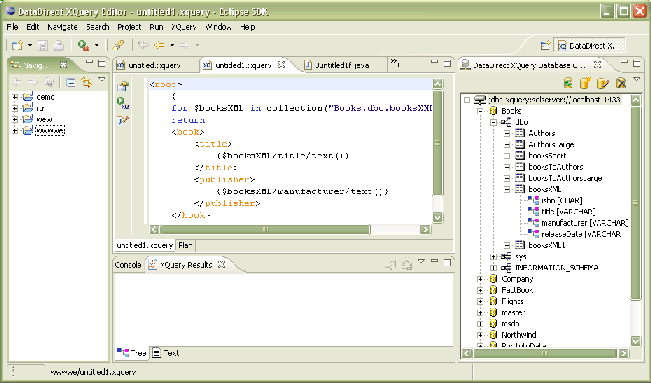This screenshot has height=383, width=651.
Task: Open the Back history dropdown arrow
Action: (172, 45)
